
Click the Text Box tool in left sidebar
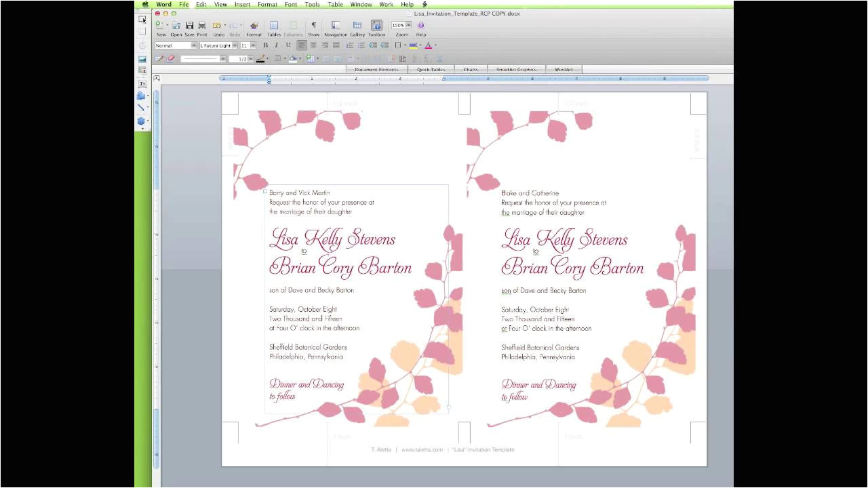pyautogui.click(x=142, y=84)
